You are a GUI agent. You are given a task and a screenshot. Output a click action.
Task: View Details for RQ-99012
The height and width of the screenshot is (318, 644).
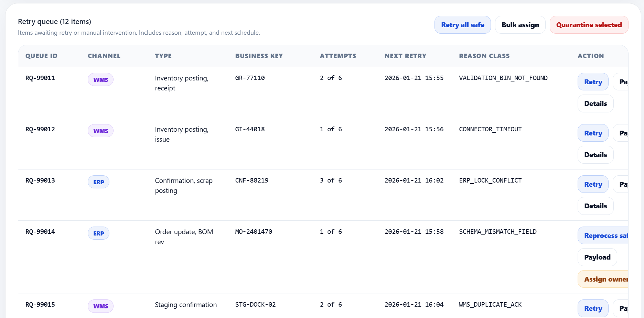point(595,155)
